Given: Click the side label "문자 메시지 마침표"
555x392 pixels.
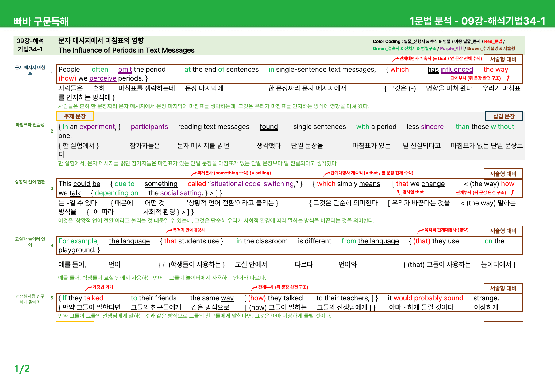Looking at the screenshot, I should pos(30,70).
